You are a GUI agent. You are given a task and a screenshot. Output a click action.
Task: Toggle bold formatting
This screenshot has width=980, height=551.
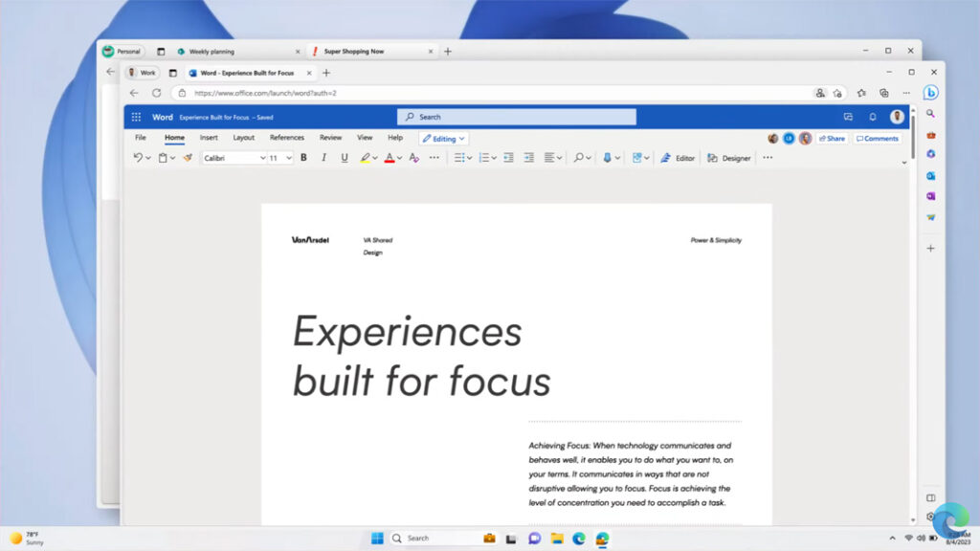pyautogui.click(x=303, y=158)
